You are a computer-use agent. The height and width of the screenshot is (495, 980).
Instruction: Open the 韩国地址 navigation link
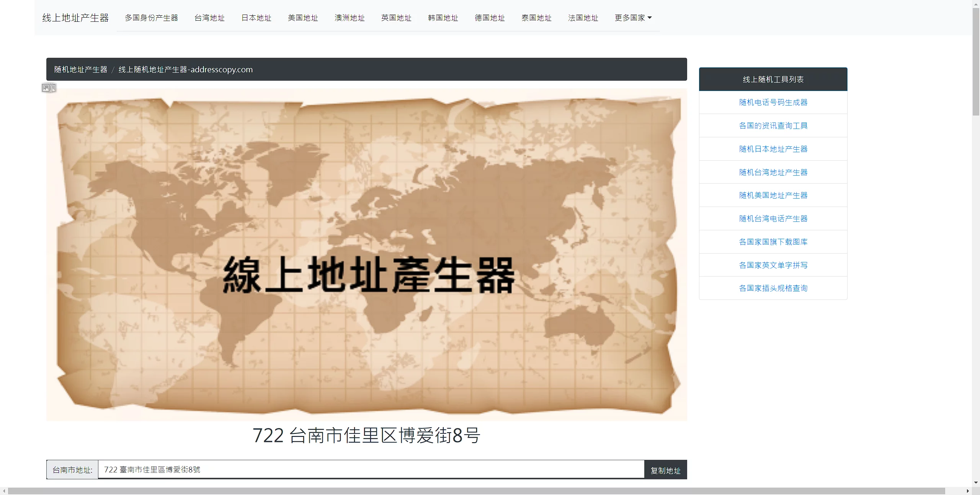(443, 18)
